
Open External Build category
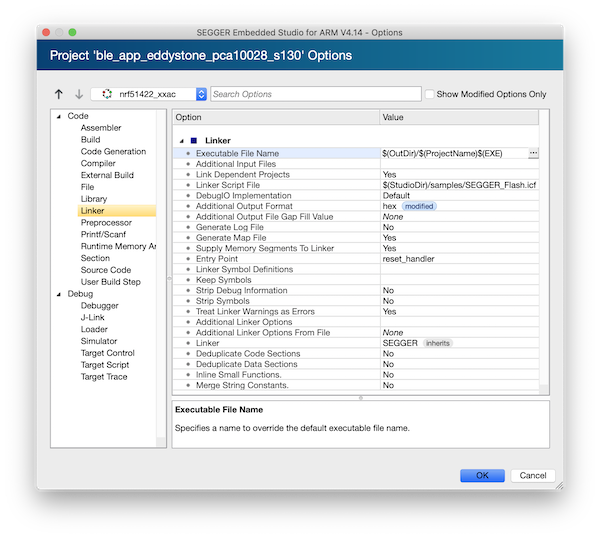click(107, 175)
